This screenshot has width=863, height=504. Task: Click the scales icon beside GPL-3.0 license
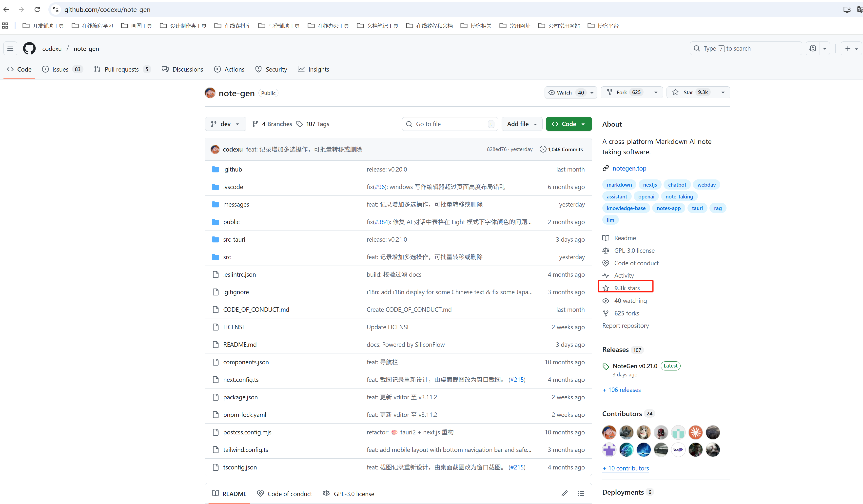(606, 250)
